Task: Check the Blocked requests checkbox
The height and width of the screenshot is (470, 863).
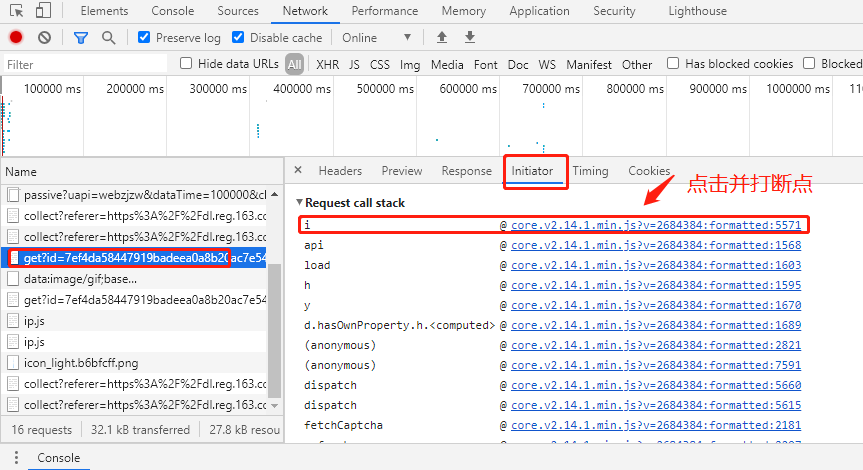Action: point(809,63)
